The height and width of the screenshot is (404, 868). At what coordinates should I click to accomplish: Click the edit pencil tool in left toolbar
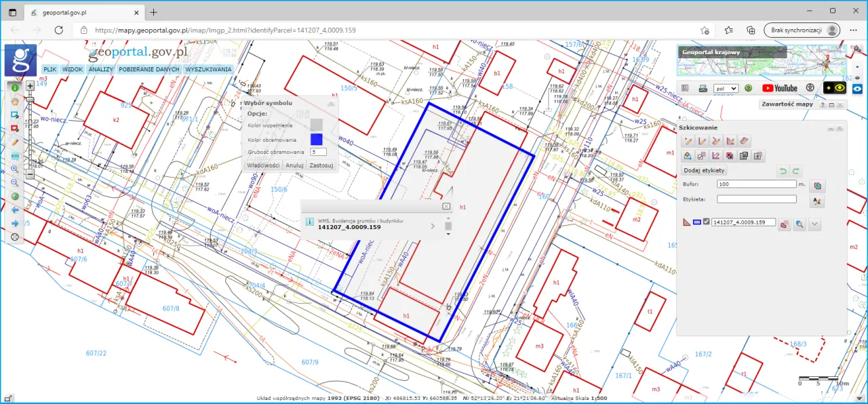pyautogui.click(x=15, y=142)
